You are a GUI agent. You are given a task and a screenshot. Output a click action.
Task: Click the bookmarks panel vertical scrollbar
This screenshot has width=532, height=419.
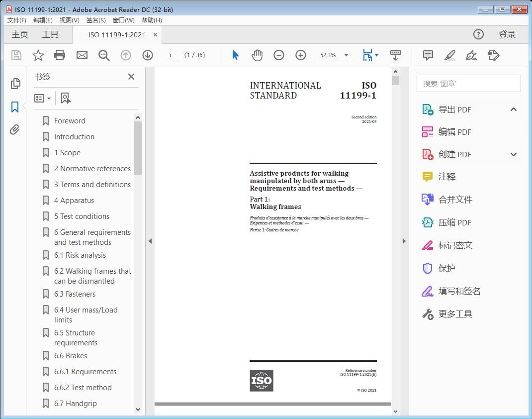[x=138, y=149]
